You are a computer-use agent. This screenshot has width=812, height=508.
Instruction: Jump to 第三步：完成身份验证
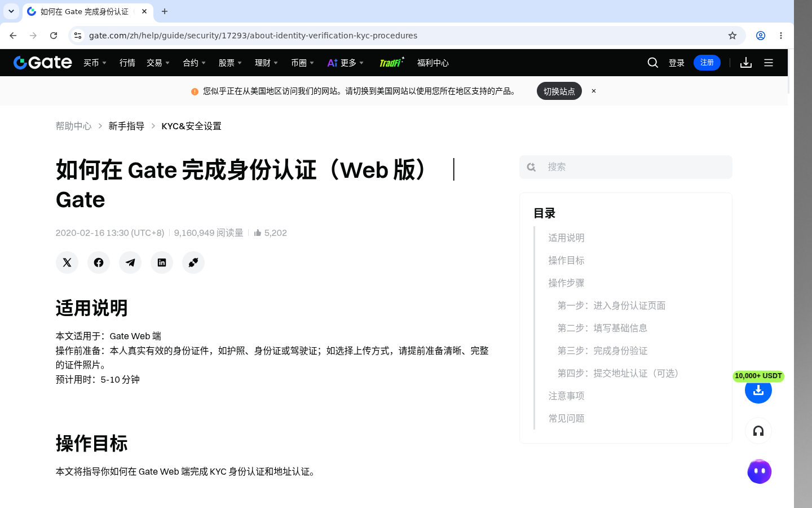click(602, 351)
